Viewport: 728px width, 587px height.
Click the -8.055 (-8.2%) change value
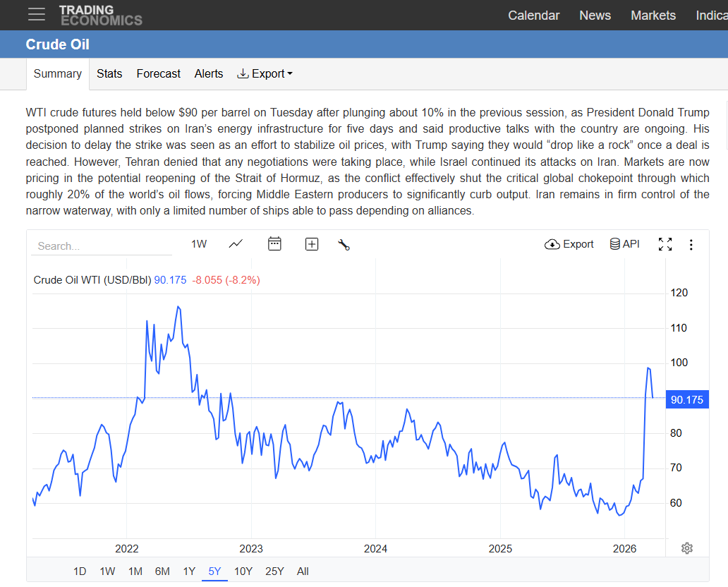(226, 280)
